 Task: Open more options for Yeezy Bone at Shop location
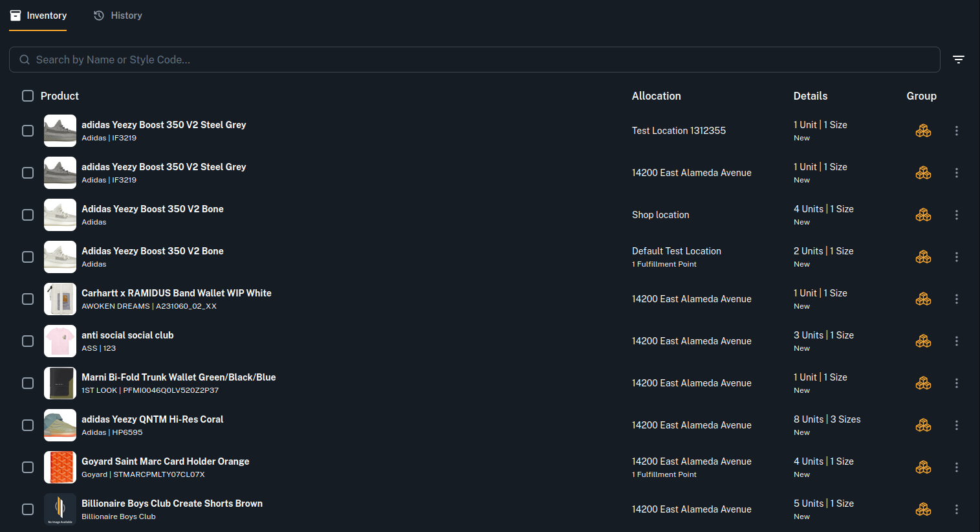click(x=957, y=215)
